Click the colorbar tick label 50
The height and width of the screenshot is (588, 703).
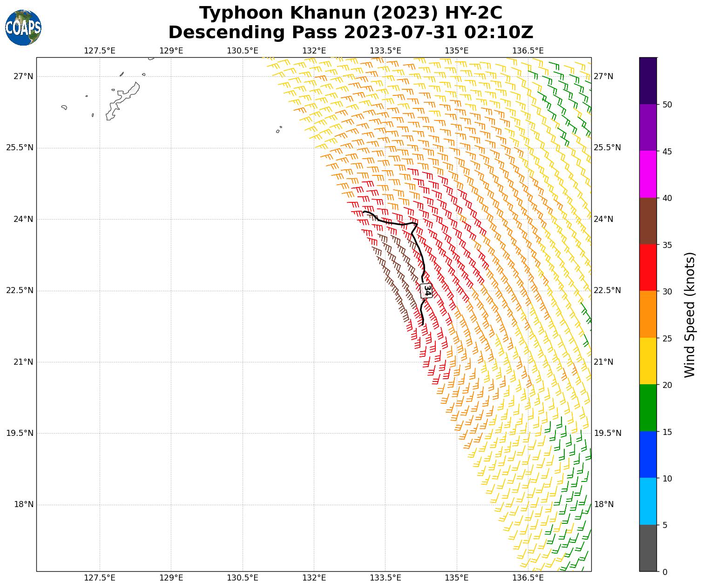(x=667, y=105)
